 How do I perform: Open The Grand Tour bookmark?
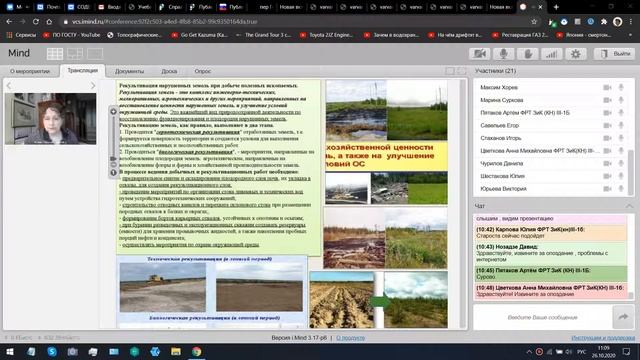pyautogui.click(x=264, y=35)
